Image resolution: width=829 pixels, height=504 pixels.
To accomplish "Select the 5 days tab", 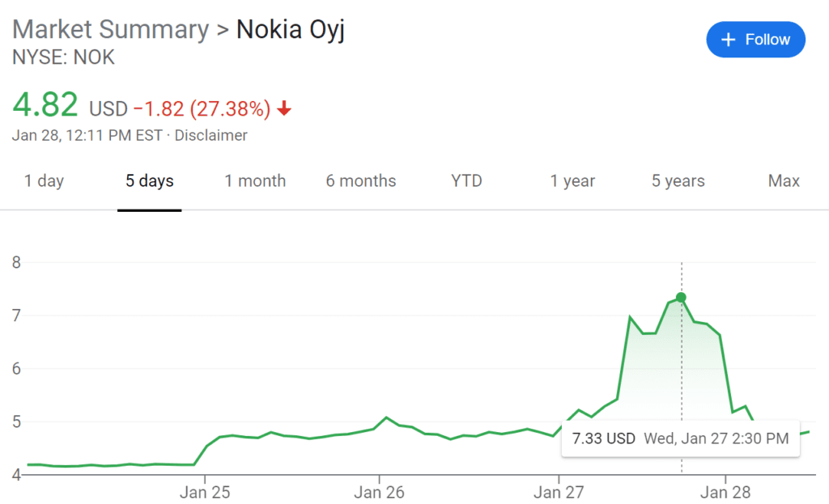I will click(150, 180).
